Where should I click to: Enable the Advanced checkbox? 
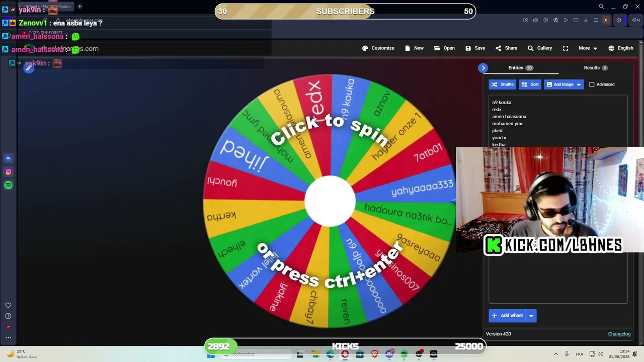(592, 84)
